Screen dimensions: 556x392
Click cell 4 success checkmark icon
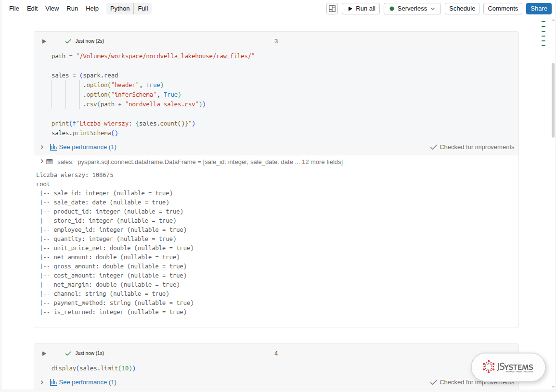pyautogui.click(x=68, y=354)
